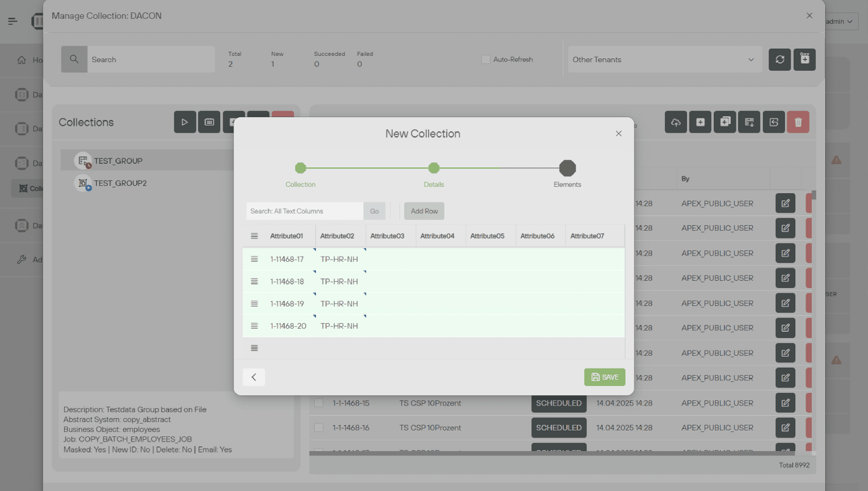Click the refresh icon button

(x=779, y=59)
